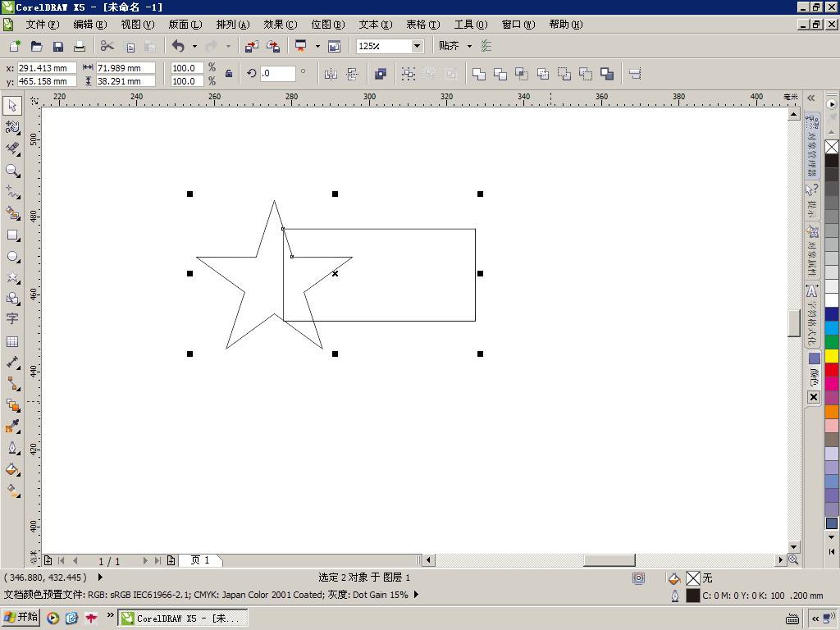The image size is (840, 630).
Task: Open the 排列(A) menu
Action: coord(233,25)
